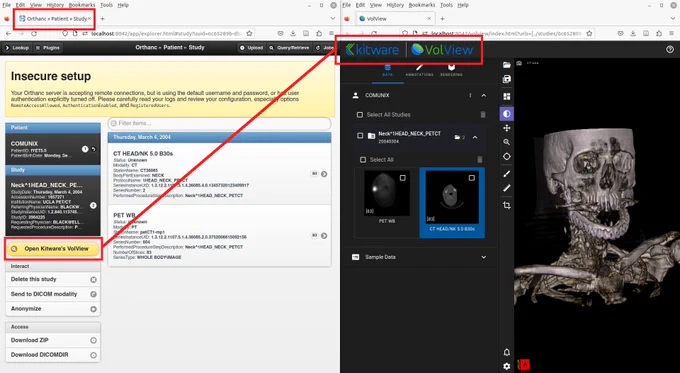Check the Select All Studies checkbox

click(360, 115)
